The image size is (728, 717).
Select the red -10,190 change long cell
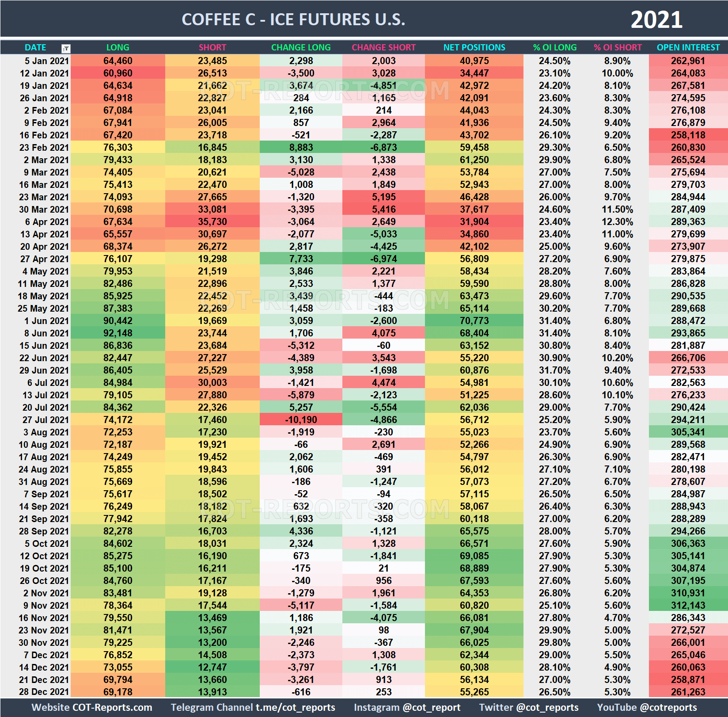(301, 420)
